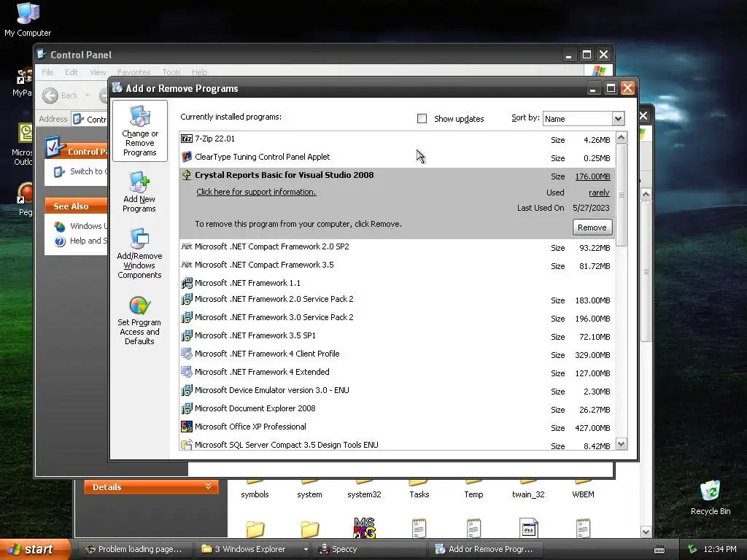
Task: Click the system tray network icon near clock
Action: 692,549
